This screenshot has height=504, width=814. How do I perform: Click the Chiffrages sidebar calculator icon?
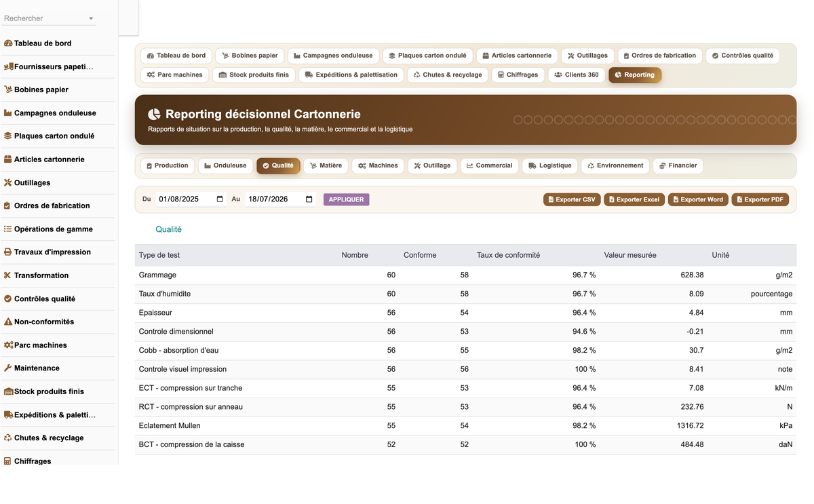point(8,461)
